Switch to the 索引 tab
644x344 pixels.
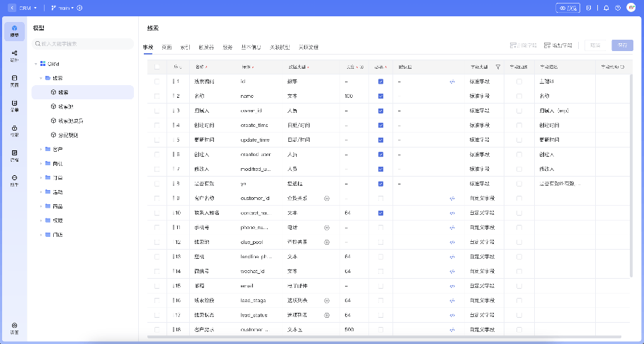click(x=185, y=47)
